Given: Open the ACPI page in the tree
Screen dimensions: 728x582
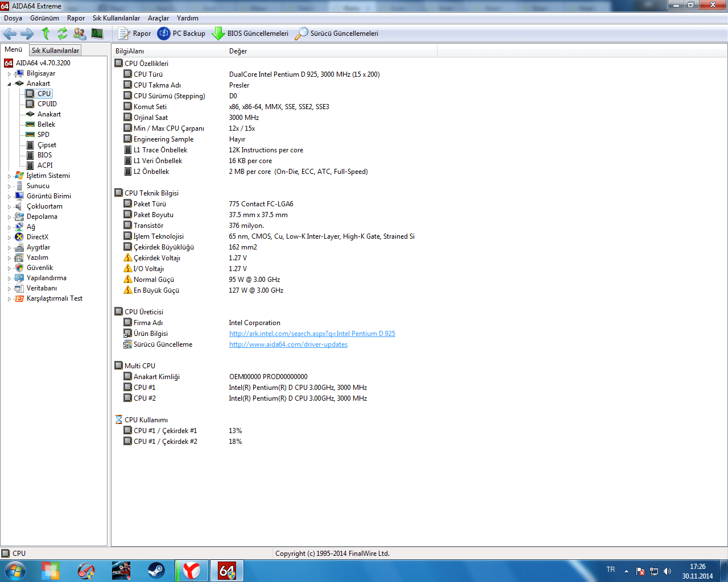Looking at the screenshot, I should click(45, 165).
